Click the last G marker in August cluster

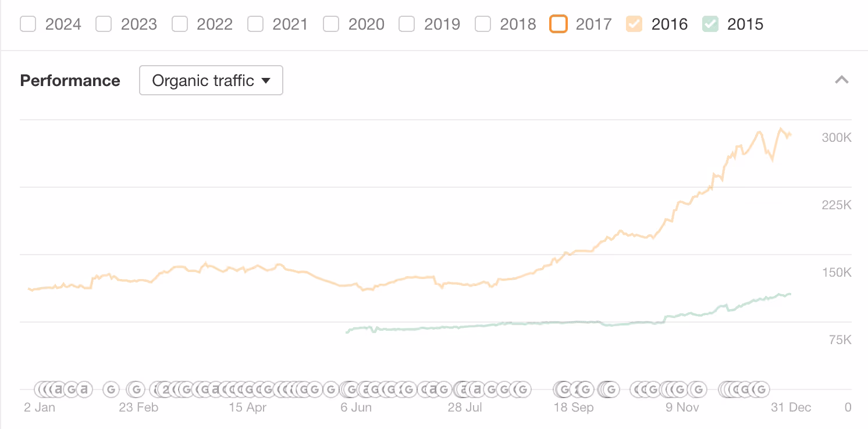click(x=522, y=389)
